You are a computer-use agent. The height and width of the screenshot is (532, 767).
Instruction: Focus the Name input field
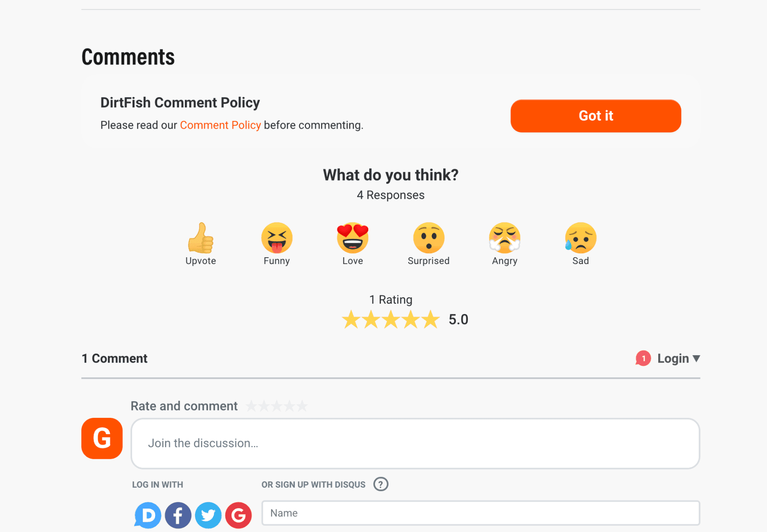[x=480, y=513]
